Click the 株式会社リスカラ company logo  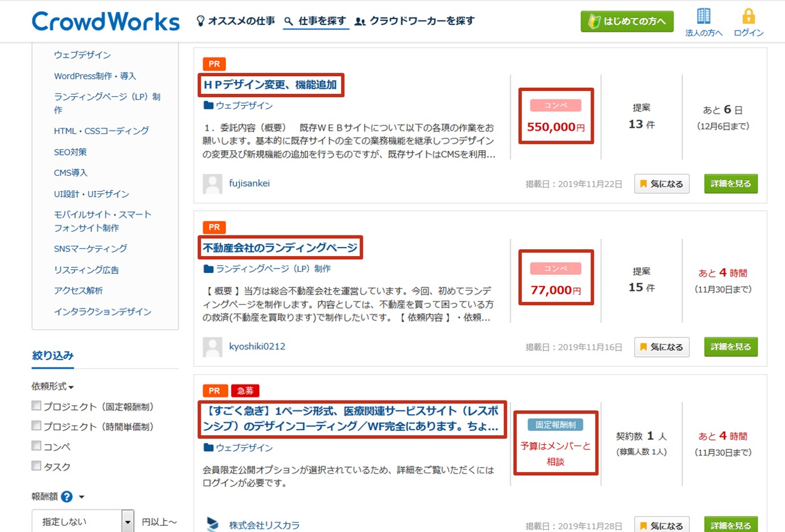(213, 524)
